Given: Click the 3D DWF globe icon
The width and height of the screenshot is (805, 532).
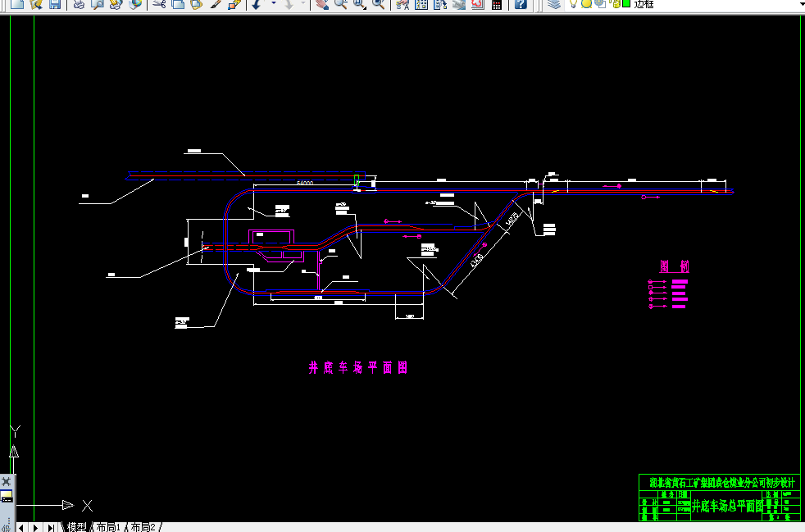Looking at the screenshot, I should click(135, 4).
